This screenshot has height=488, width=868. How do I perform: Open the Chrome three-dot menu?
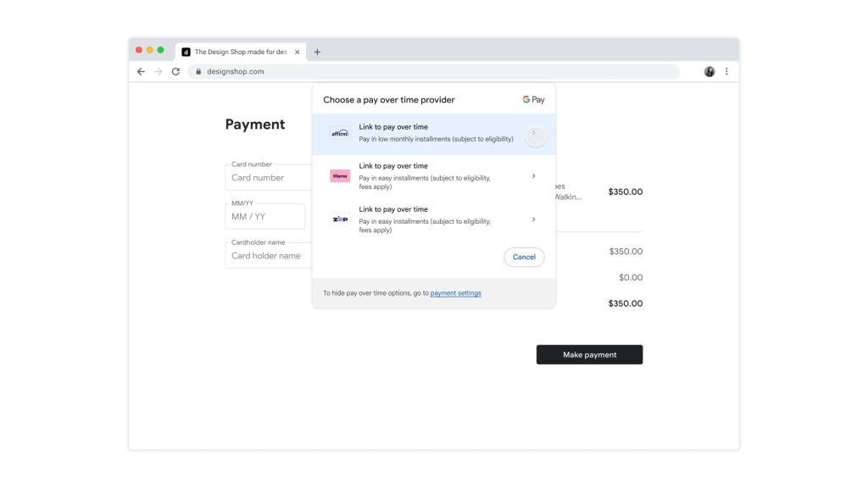point(726,72)
